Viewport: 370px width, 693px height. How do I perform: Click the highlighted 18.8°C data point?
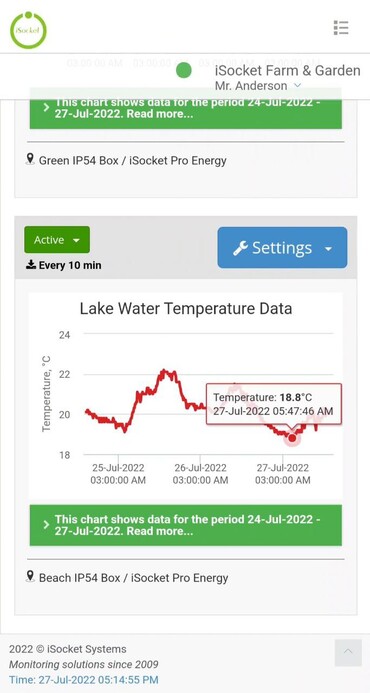coord(292,438)
